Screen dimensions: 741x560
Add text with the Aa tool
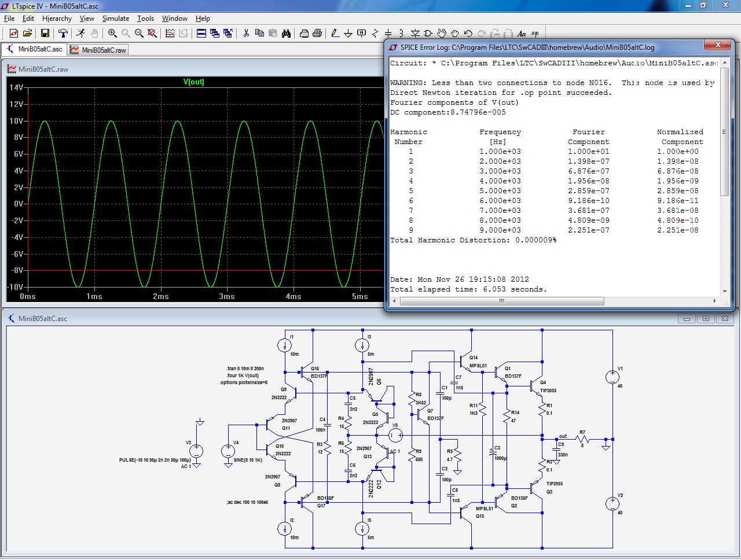point(522,34)
